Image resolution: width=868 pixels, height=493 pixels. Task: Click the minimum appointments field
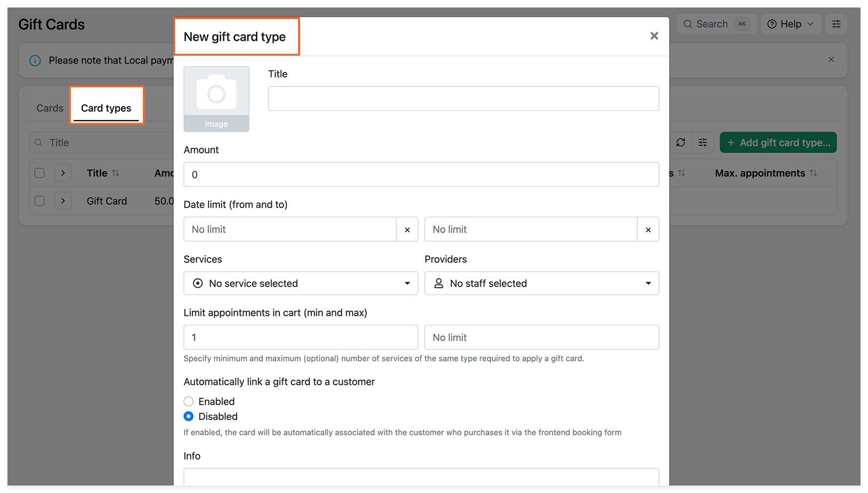click(x=301, y=337)
